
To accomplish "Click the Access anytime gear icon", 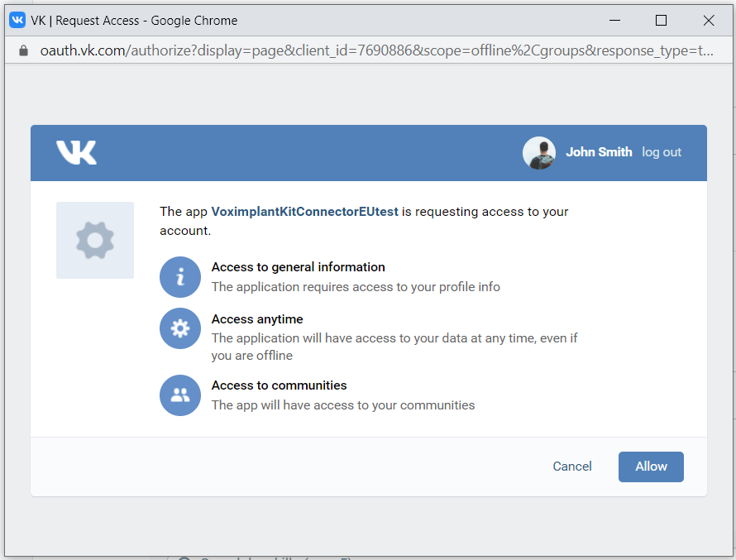I will (x=180, y=328).
